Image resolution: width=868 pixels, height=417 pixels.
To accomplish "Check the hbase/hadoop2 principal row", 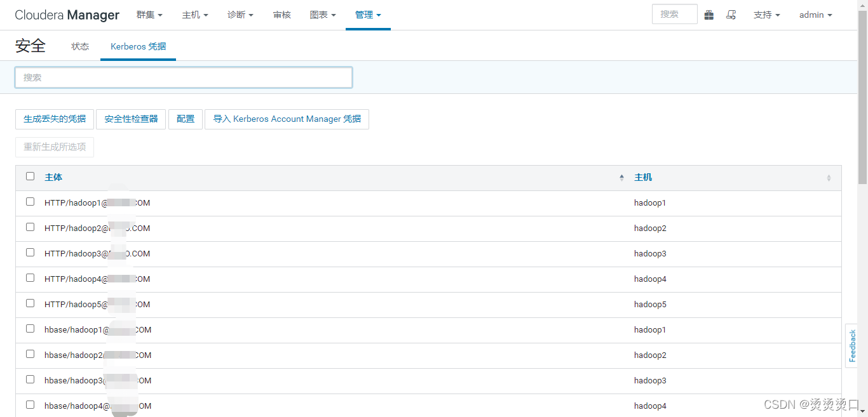I will coord(31,354).
